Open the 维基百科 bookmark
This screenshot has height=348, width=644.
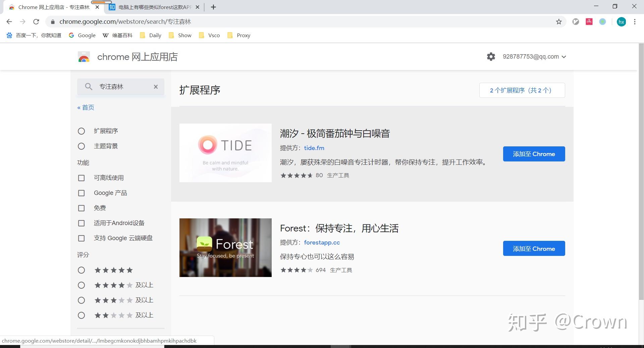tap(117, 35)
